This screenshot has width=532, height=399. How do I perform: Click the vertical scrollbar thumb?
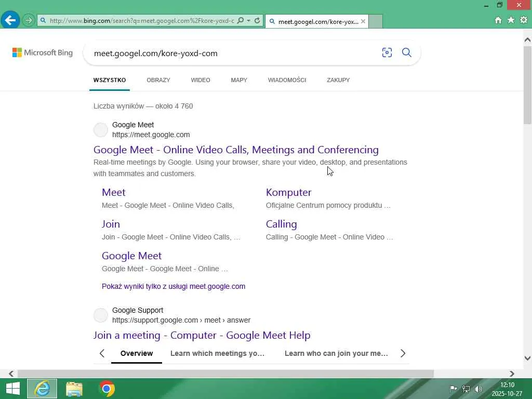527,85
